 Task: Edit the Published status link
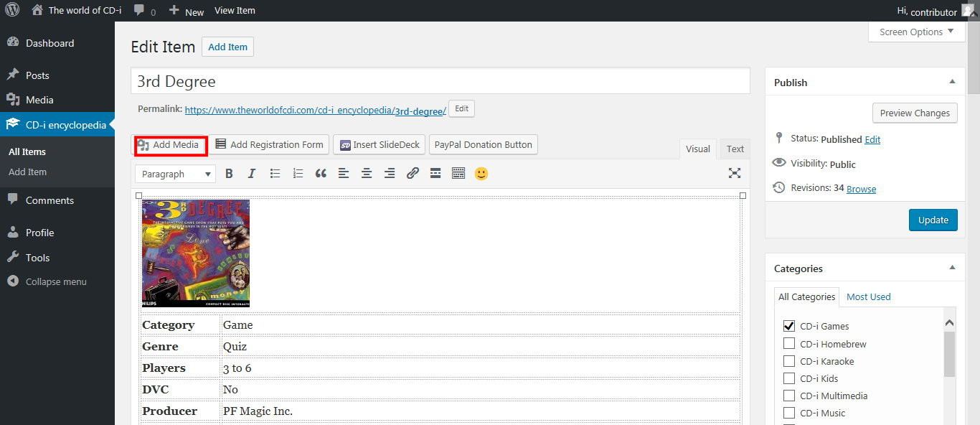click(x=872, y=139)
